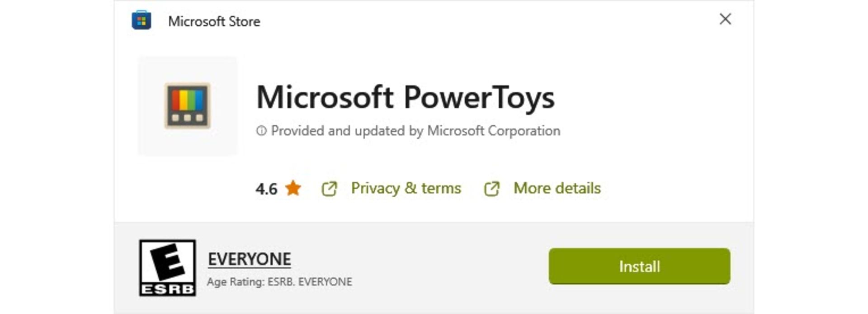This screenshot has height=314, width=868.
Task: Click the info icon beside provider text
Action: (261, 130)
